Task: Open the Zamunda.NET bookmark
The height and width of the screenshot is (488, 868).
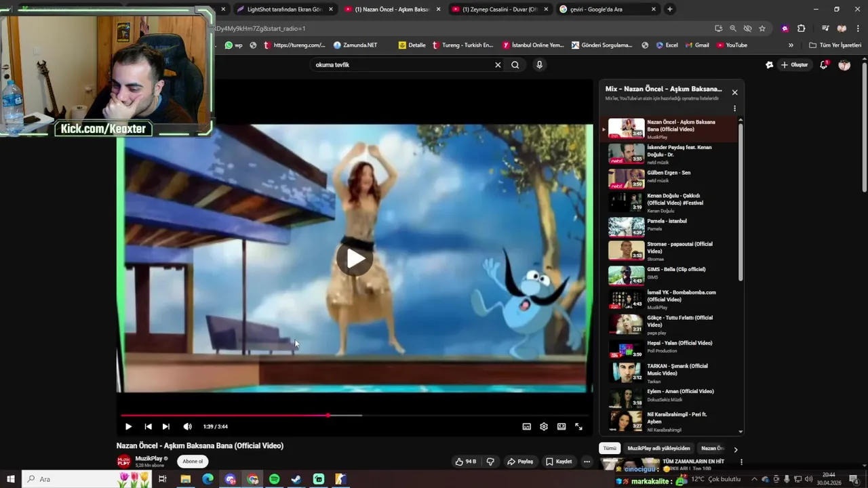Action: pos(355,45)
